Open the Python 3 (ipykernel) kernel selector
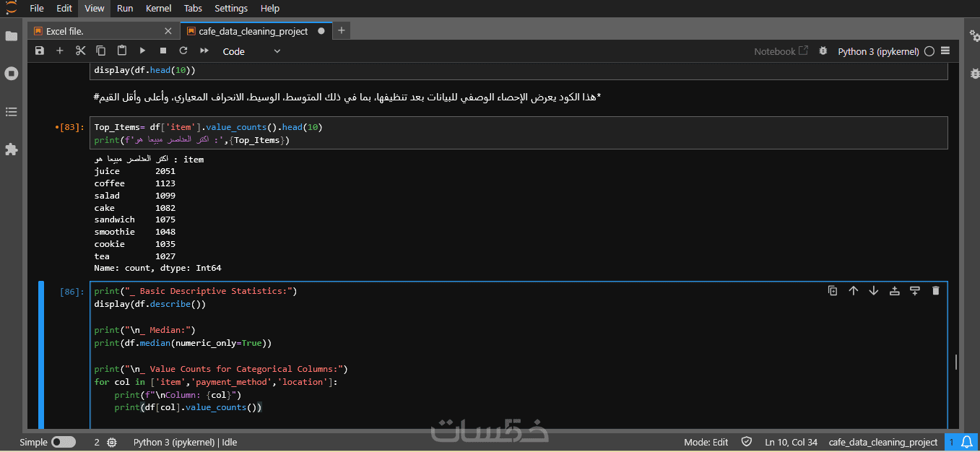The width and height of the screenshot is (980, 452). (x=878, y=51)
